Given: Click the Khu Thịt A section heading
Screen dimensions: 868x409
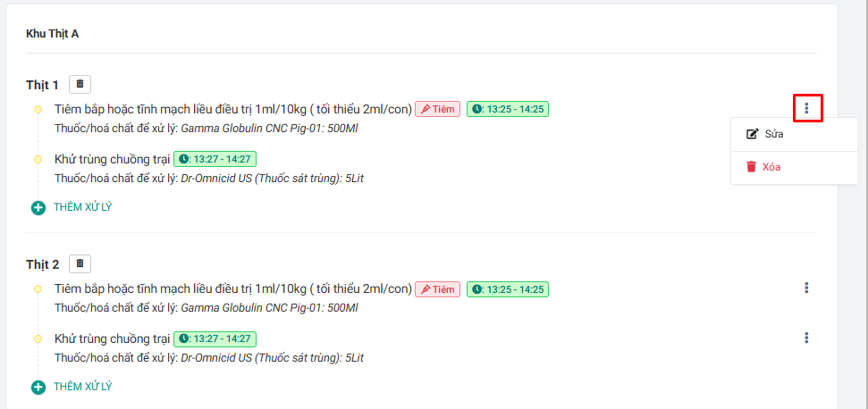Looking at the screenshot, I should tap(52, 34).
